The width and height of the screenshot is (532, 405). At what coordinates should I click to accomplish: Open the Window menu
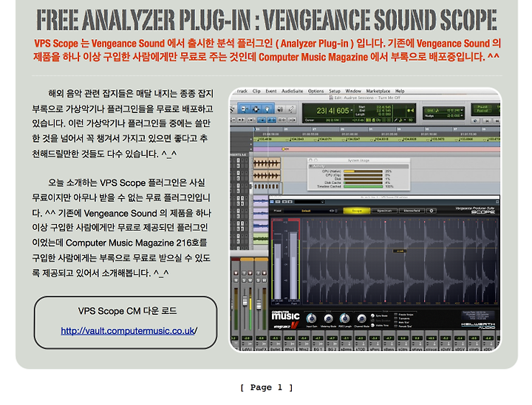coord(353,91)
